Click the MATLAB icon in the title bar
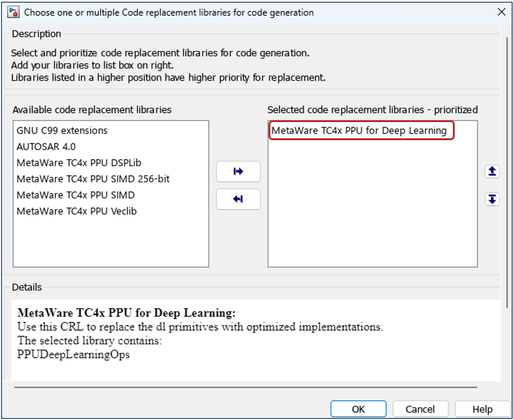Screen dimensions: 513x420 (12, 12)
